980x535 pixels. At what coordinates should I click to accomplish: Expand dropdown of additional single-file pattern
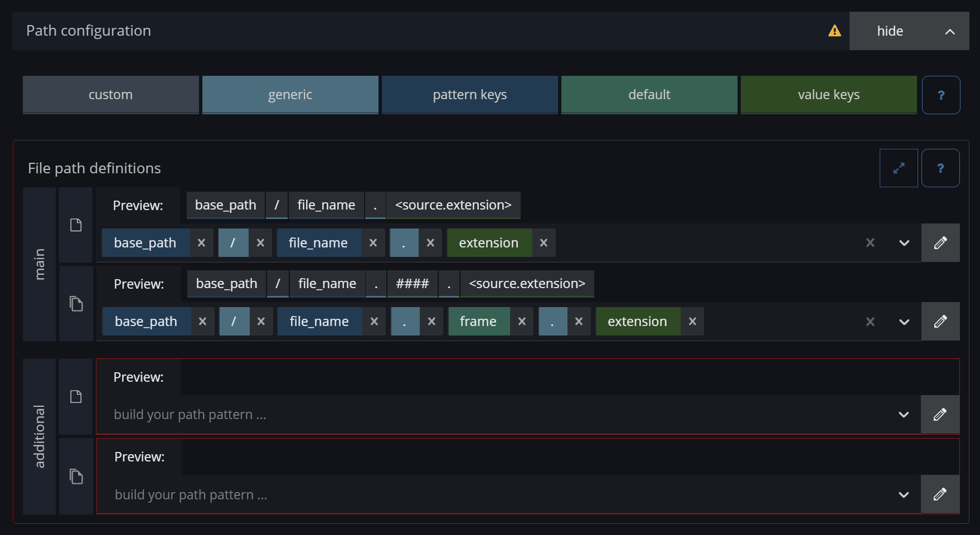pyautogui.click(x=904, y=415)
